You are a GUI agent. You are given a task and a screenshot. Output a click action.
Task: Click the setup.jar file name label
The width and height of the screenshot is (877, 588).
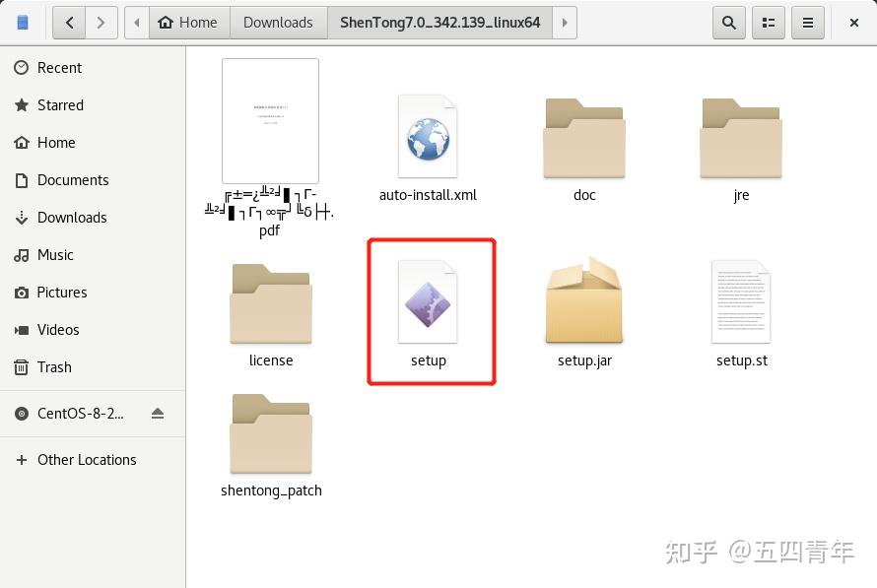point(584,360)
